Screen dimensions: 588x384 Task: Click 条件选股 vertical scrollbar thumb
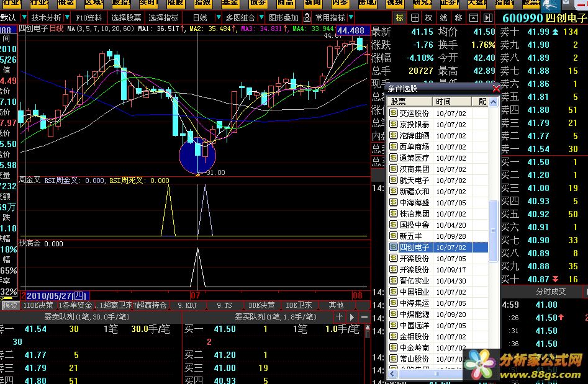(494, 231)
